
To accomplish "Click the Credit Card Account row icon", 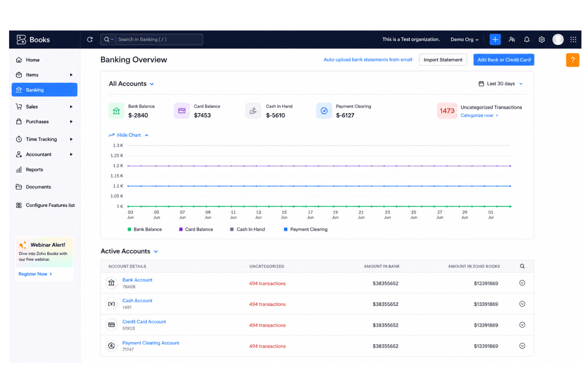I will pyautogui.click(x=112, y=325).
